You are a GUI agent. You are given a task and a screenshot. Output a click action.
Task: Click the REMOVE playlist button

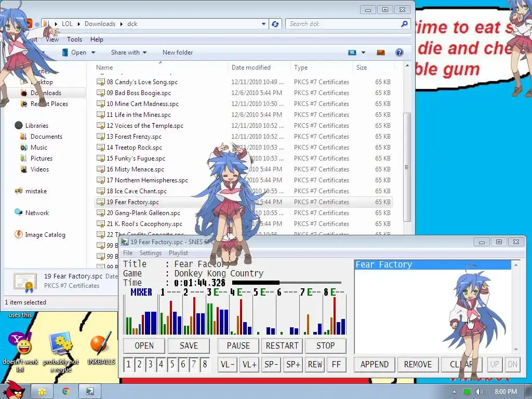pyautogui.click(x=418, y=364)
